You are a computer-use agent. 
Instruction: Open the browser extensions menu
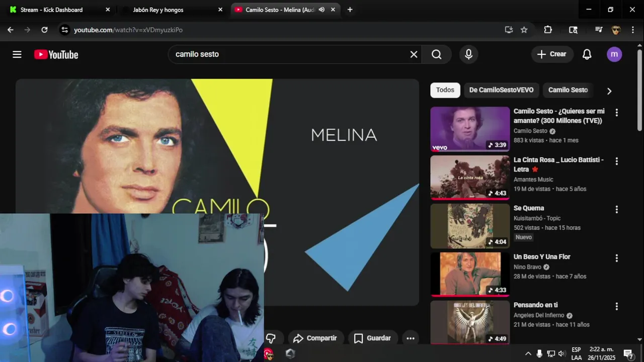click(548, 30)
